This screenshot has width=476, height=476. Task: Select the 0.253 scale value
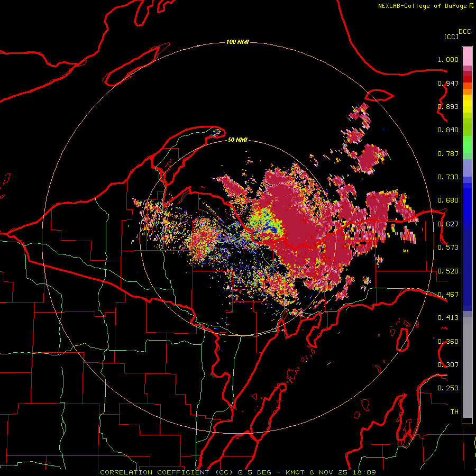pyautogui.click(x=448, y=388)
